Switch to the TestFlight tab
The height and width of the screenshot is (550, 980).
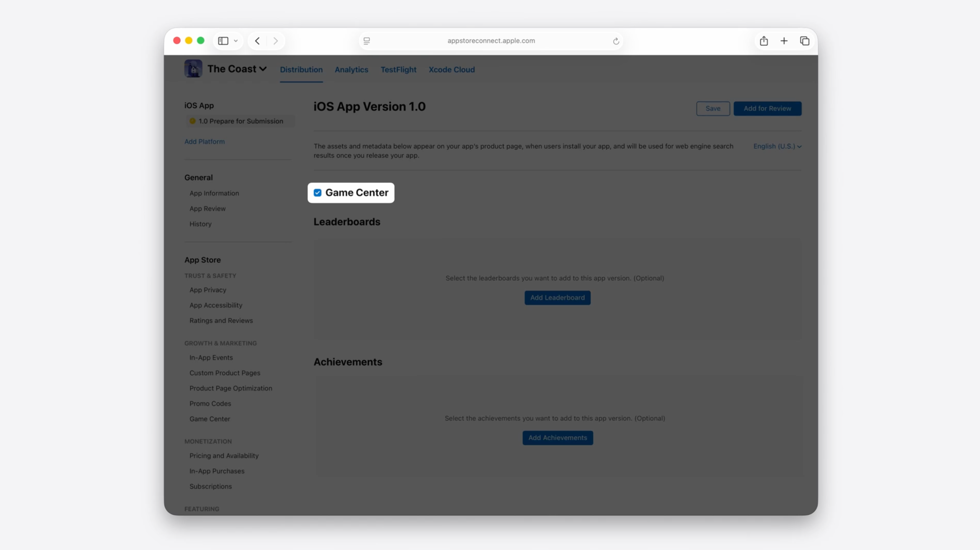pyautogui.click(x=398, y=70)
